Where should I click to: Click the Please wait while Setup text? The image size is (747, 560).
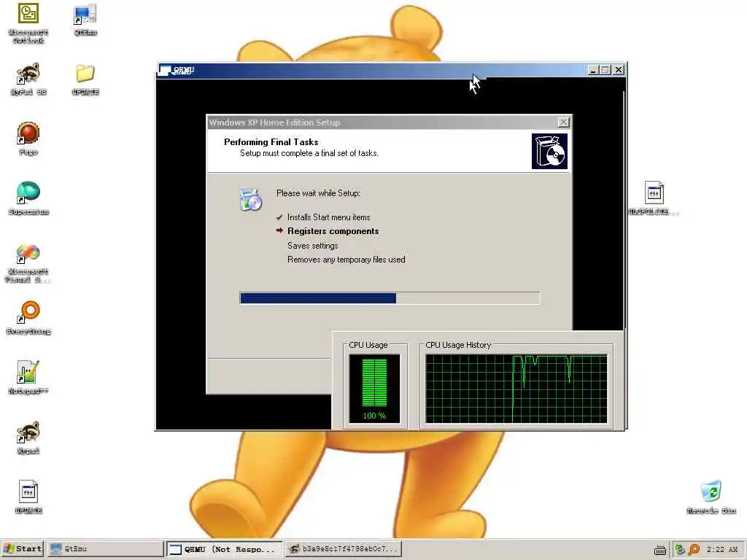tap(318, 193)
